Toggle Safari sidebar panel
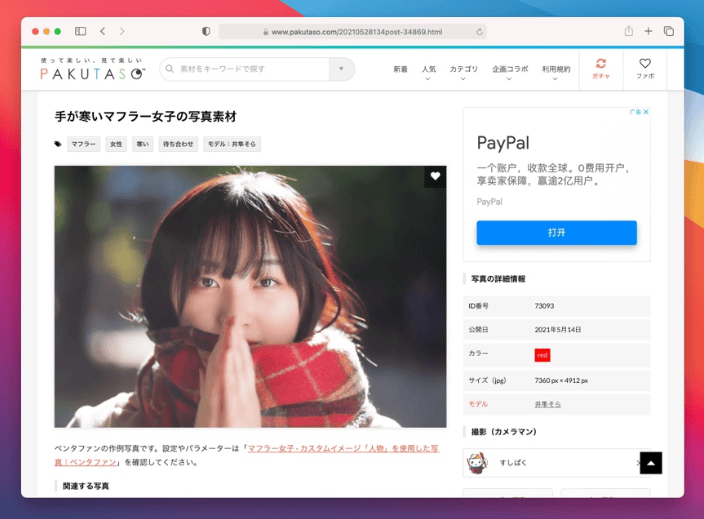 [x=81, y=32]
